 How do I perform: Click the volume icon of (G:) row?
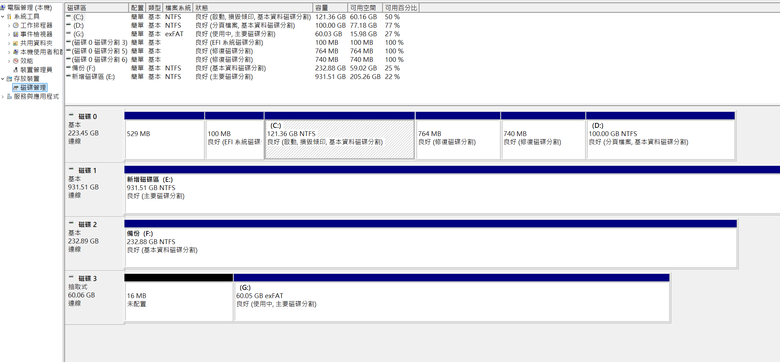[x=68, y=34]
